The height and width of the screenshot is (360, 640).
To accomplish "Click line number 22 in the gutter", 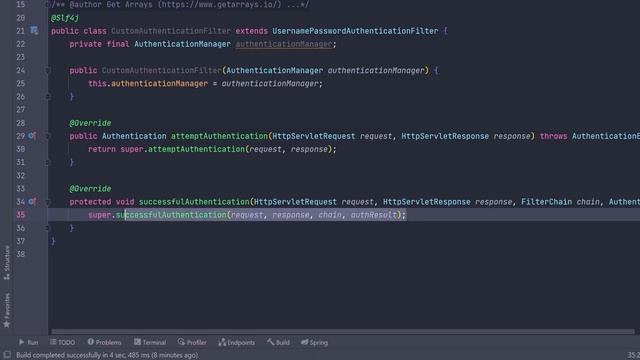I will [x=20, y=44].
